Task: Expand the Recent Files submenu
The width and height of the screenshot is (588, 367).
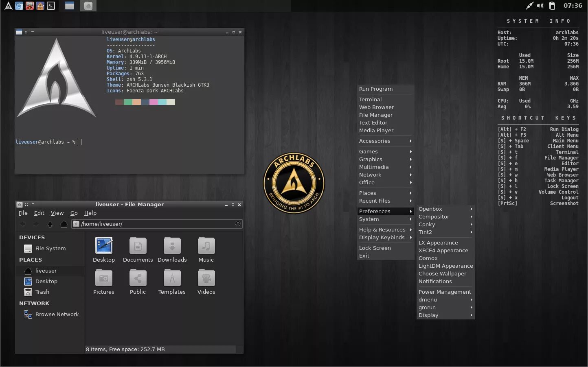Action: [386, 201]
